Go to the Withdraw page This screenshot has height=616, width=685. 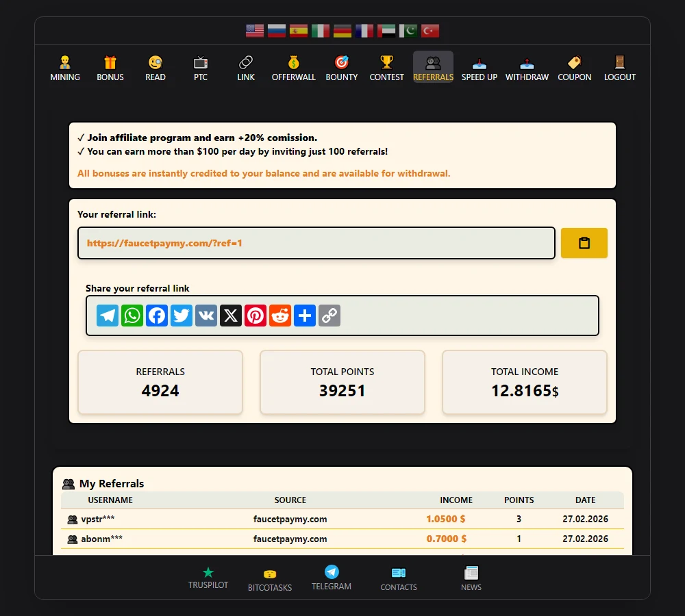pos(527,68)
